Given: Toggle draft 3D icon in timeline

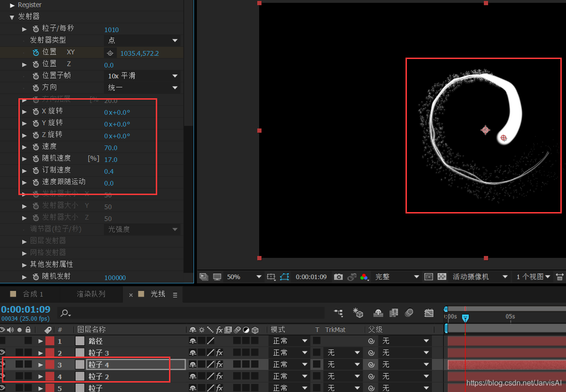Looking at the screenshot, I should (x=358, y=313).
